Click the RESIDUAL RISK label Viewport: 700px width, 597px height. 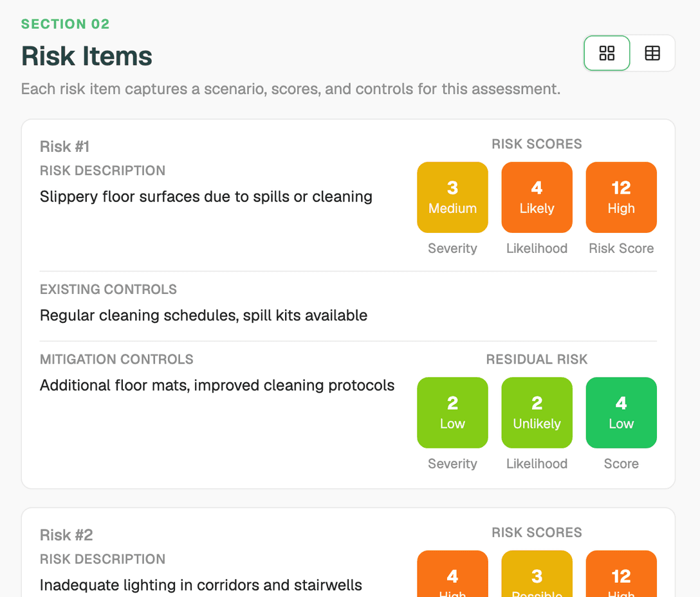coord(537,360)
